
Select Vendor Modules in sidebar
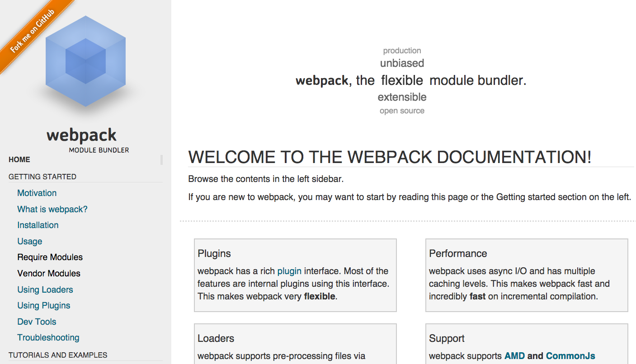click(49, 273)
